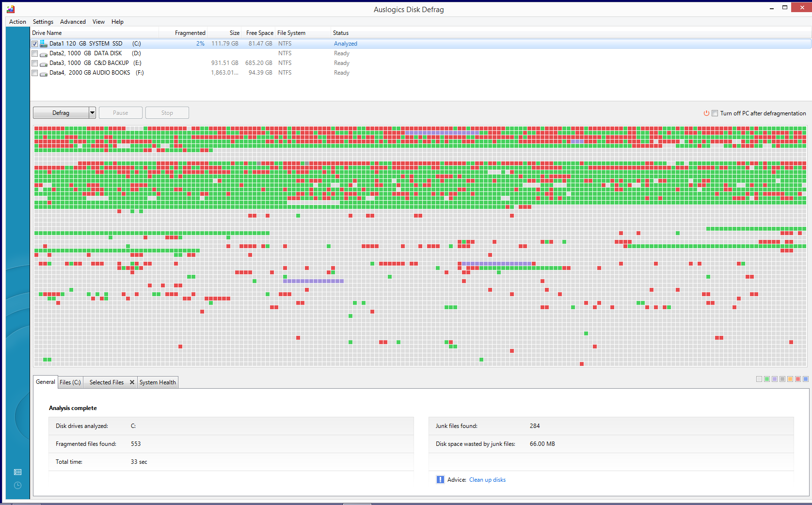This screenshot has width=812, height=505.
Task: Open the Help menu
Action: [x=117, y=22]
